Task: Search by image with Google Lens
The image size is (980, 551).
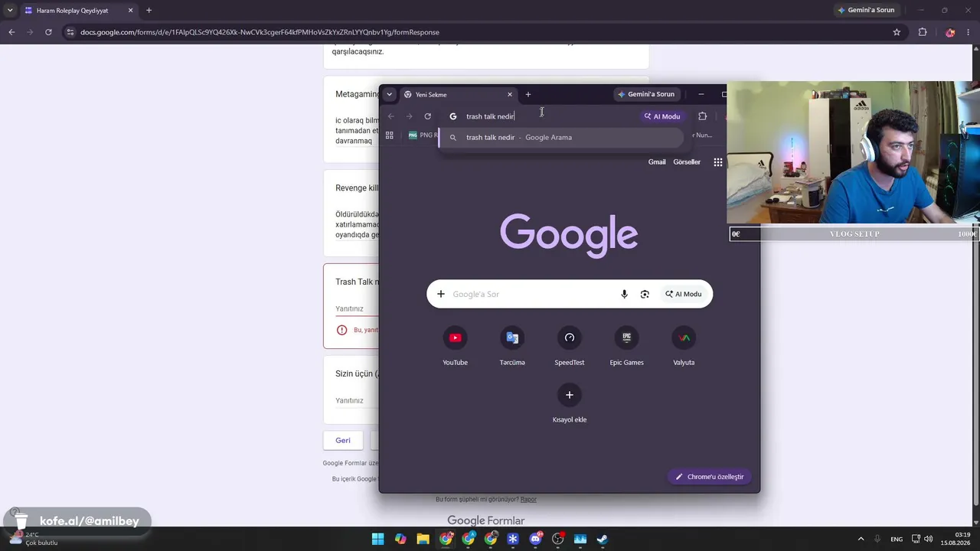Action: coord(645,294)
